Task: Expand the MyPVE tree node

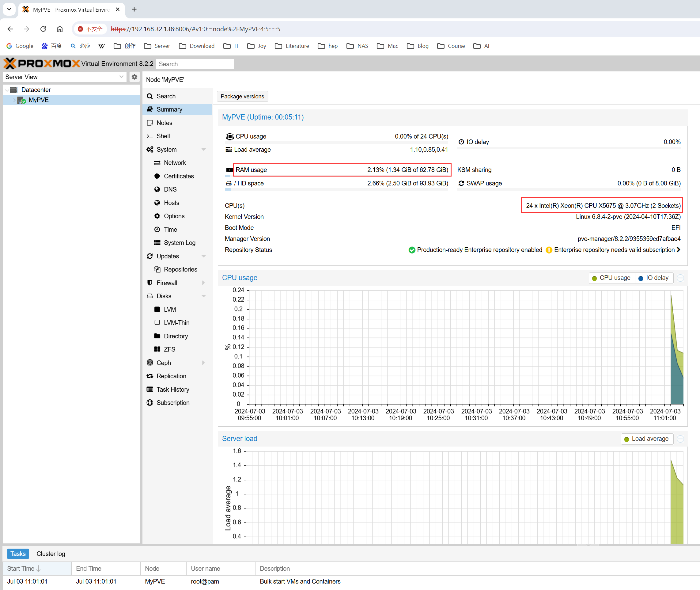Action: (x=14, y=100)
